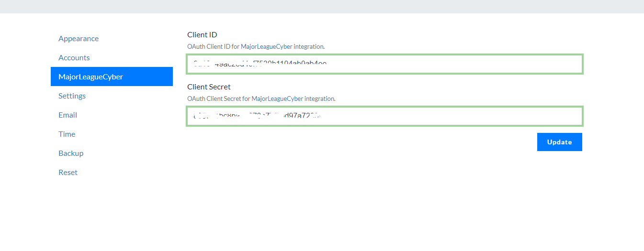This screenshot has height=251, width=644.
Task: Click the "Client Secret" field label
Action: tap(209, 87)
